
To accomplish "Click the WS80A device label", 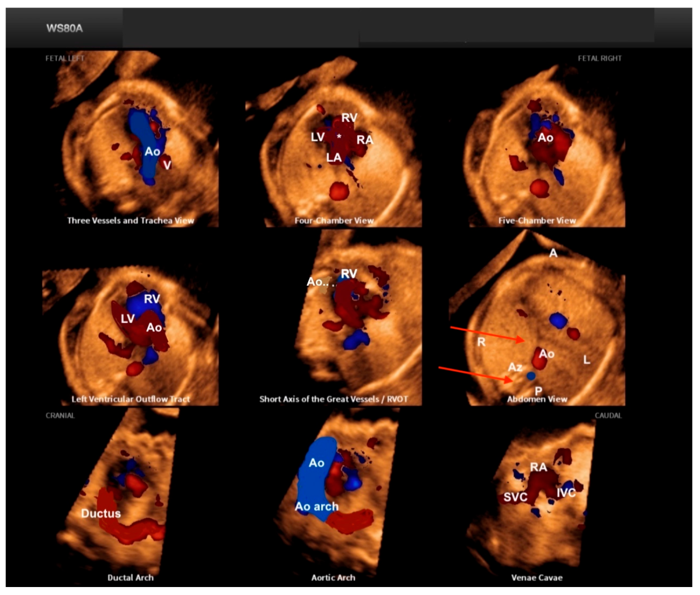I will [x=64, y=28].
